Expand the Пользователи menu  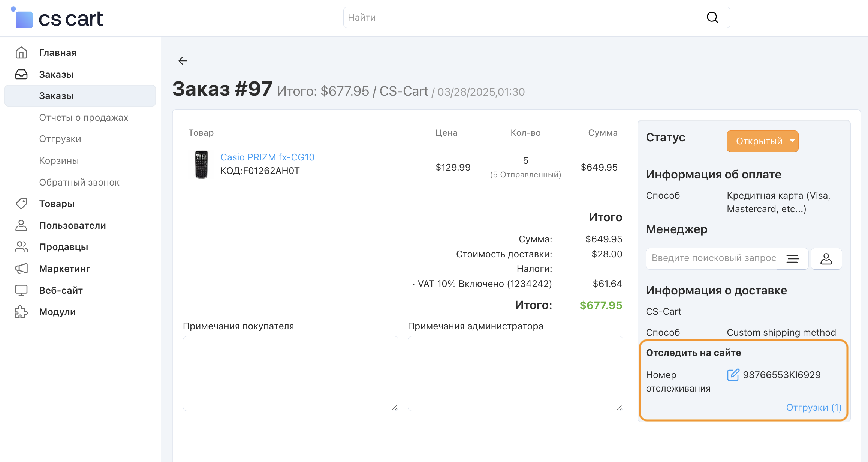coord(72,225)
